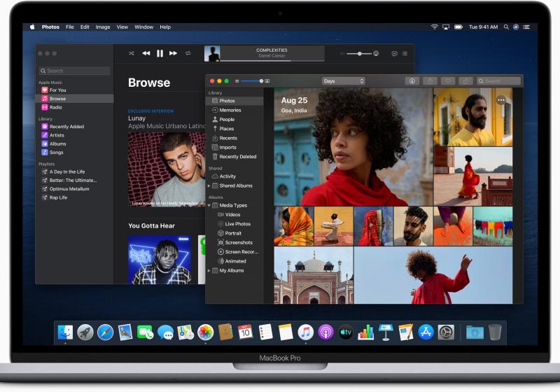Open the lyrics panel in Music
Image resolution: width=560 pixels, height=392 pixels.
click(394, 53)
